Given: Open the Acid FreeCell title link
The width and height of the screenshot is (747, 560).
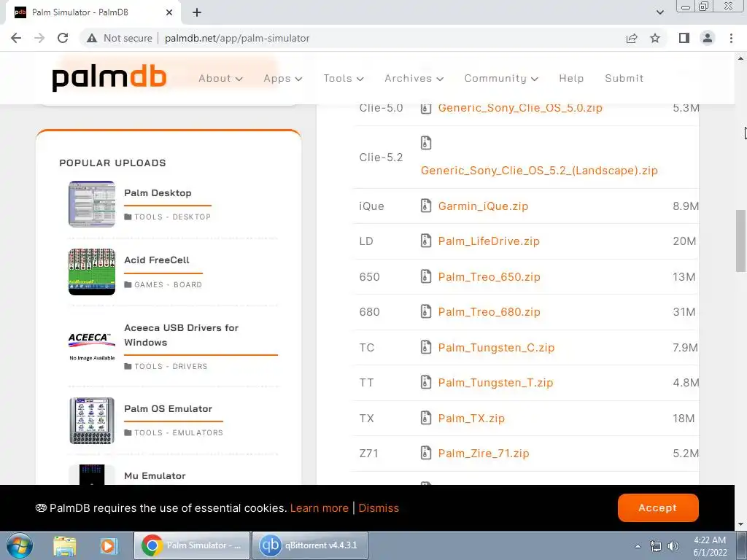Looking at the screenshot, I should click(x=157, y=260).
